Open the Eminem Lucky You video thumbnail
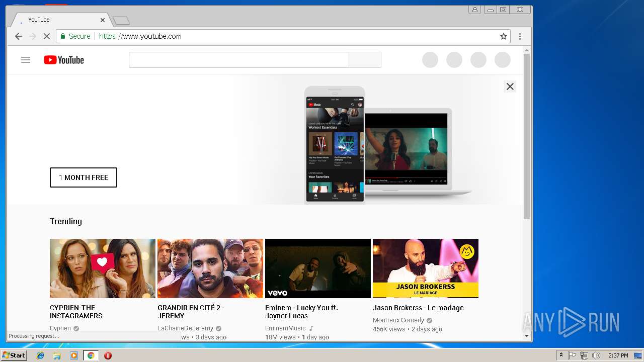This screenshot has height=362, width=644. [x=318, y=268]
